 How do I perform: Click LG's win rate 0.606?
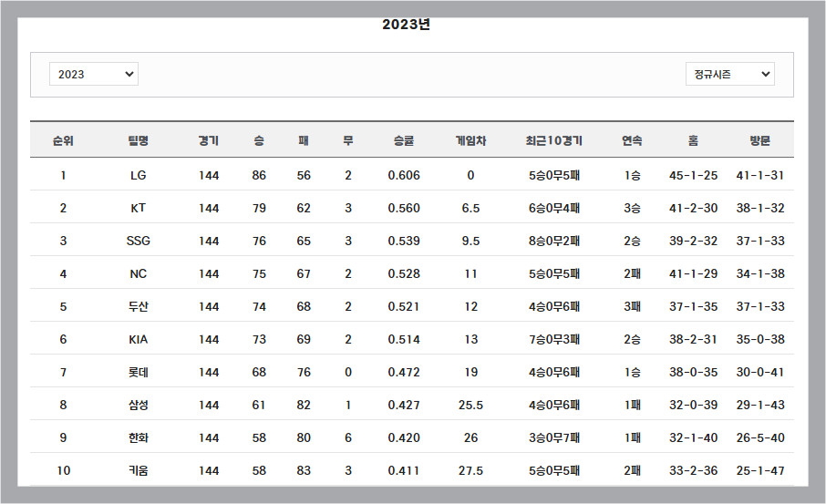404,175
